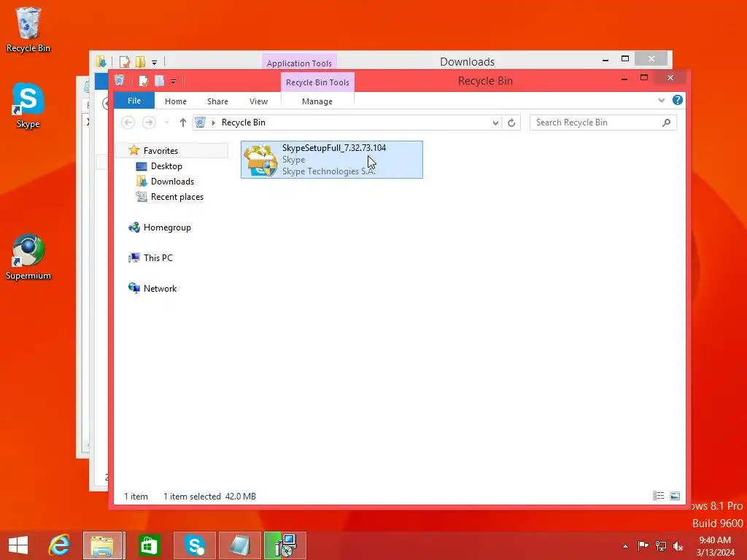Minimize the Recycle Bin window
Screen dimensions: 747x560
pyautogui.click(x=624, y=79)
